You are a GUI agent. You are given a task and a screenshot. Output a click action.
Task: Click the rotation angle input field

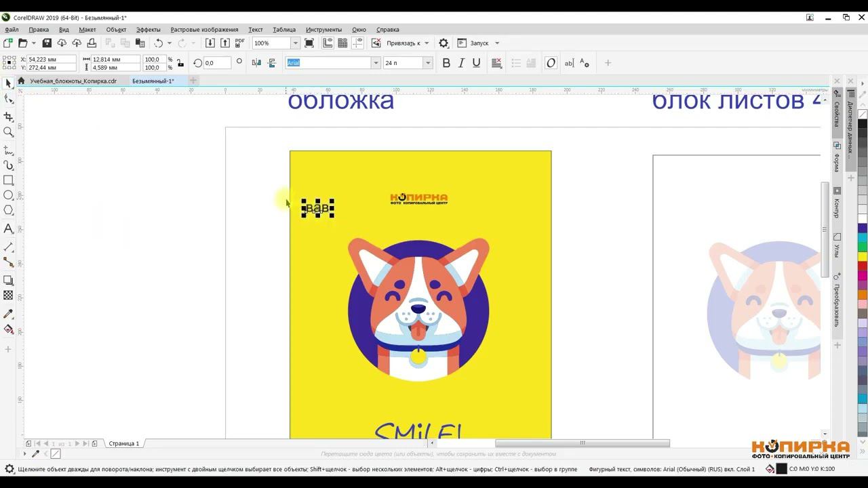click(216, 63)
